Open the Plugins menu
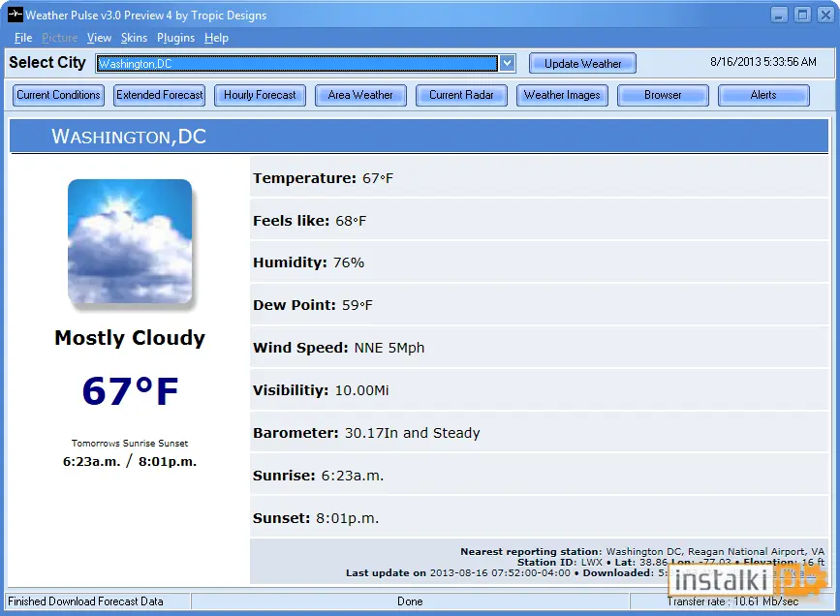Viewport: 840px width, 616px height. [x=175, y=38]
